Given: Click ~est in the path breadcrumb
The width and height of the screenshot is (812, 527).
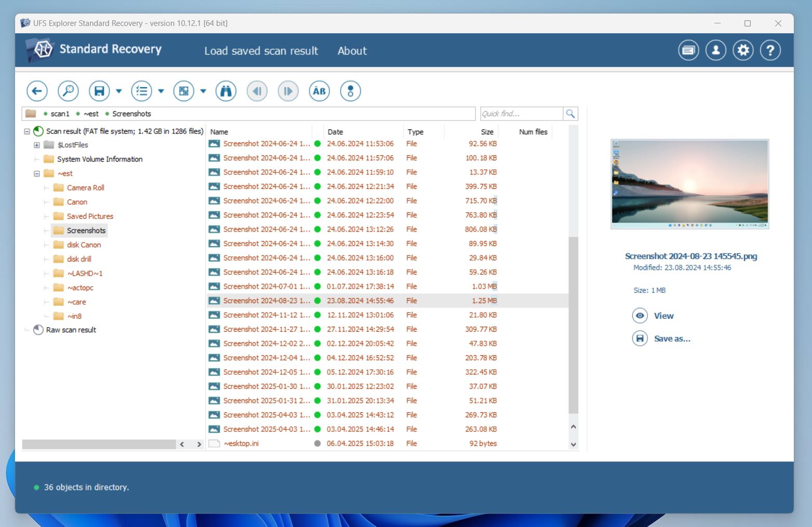Looking at the screenshot, I should click(91, 114).
